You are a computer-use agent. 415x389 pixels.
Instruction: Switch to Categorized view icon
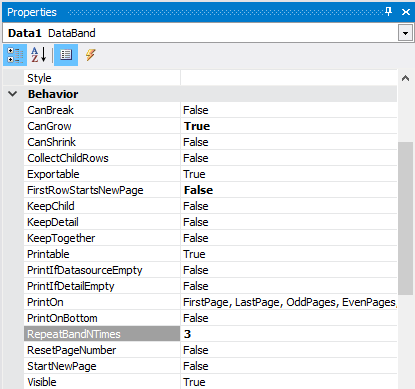pyautogui.click(x=15, y=55)
